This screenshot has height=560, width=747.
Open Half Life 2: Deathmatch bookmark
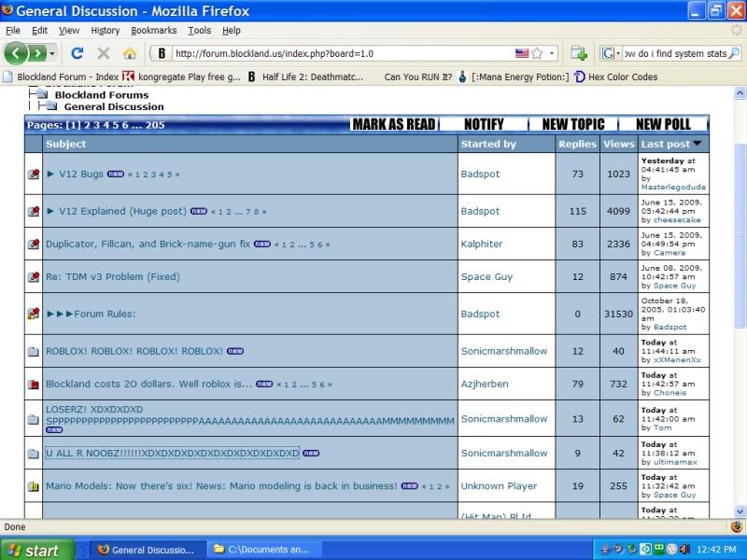305,77
